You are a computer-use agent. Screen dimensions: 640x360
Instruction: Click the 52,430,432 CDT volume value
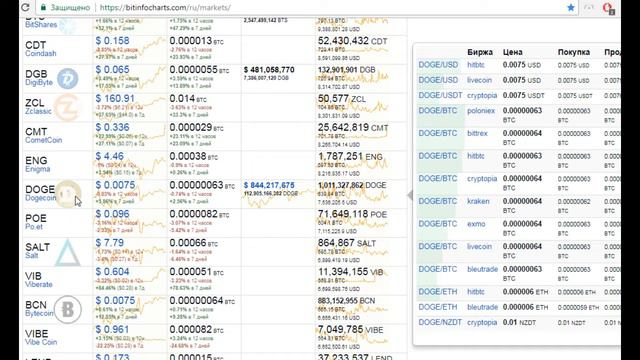353,41
